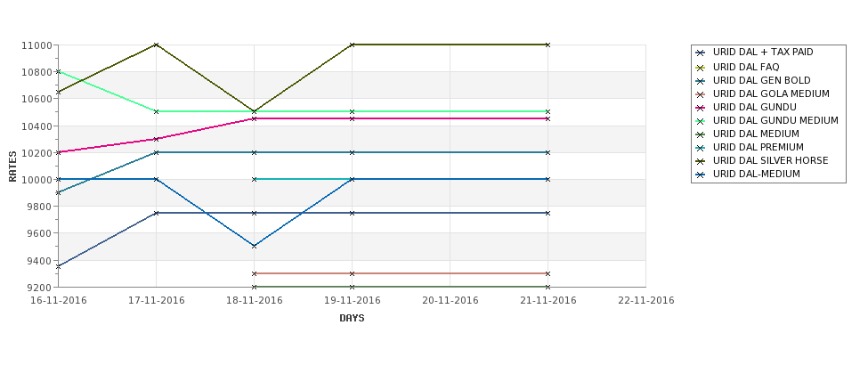Click URID DAL SILVER HORSE legend marker
This screenshot has height=382, width=868.
pos(701,161)
